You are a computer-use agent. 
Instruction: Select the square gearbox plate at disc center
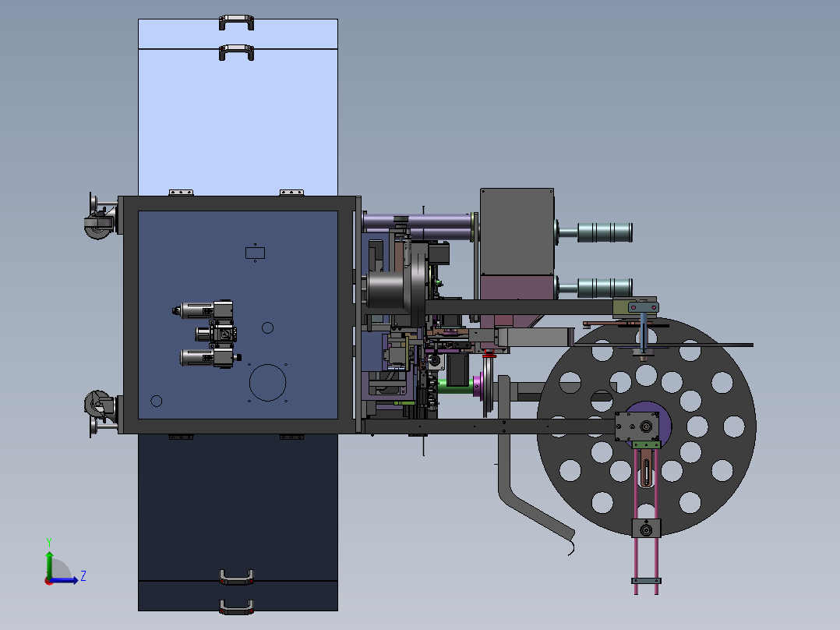[637, 426]
